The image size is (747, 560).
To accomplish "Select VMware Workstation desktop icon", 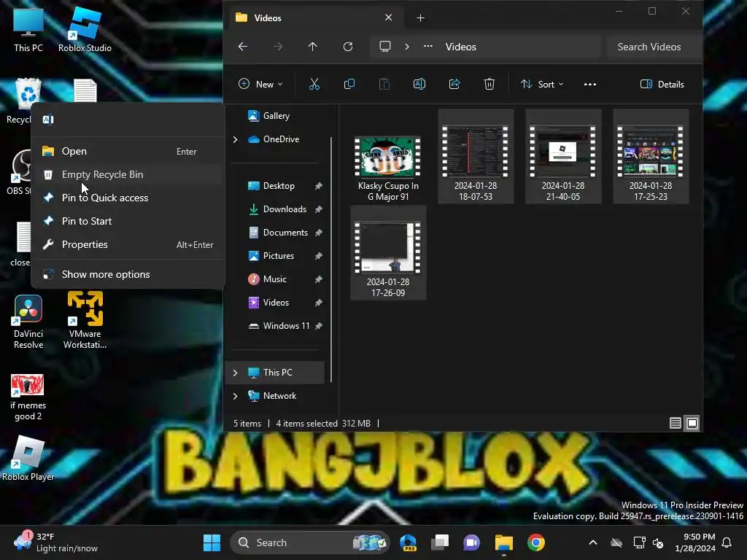I will point(85,320).
